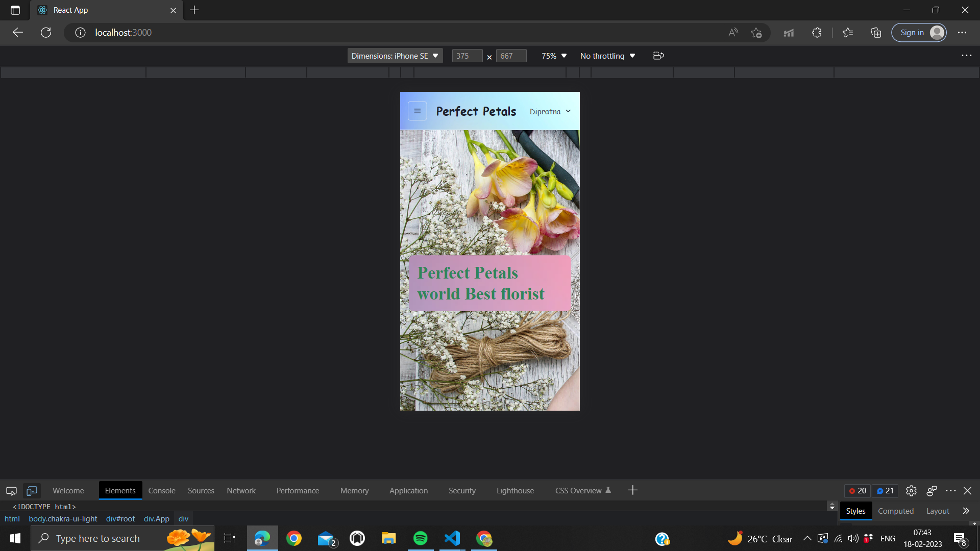Screen dimensions: 980x551
Task: Switch to the Network tab
Action: (x=241, y=491)
